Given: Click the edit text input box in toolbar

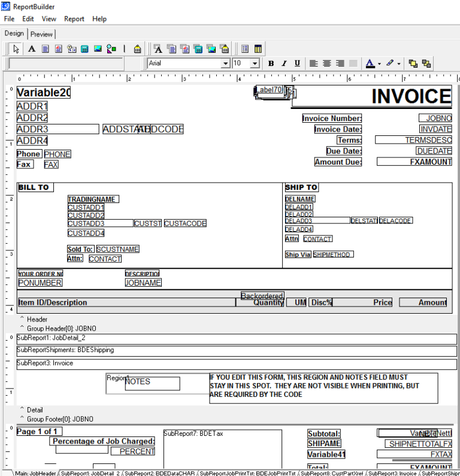Looking at the screenshot, I should click(x=65, y=63).
